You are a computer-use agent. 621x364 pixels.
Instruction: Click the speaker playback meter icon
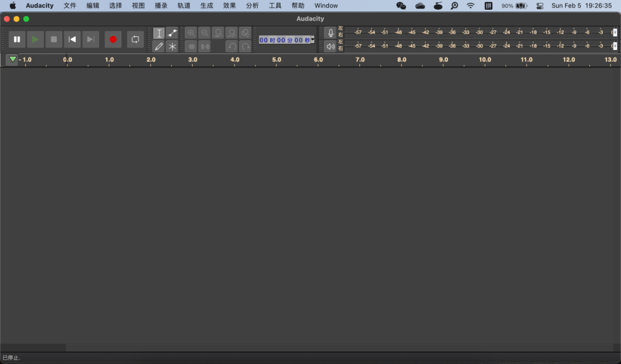[330, 47]
